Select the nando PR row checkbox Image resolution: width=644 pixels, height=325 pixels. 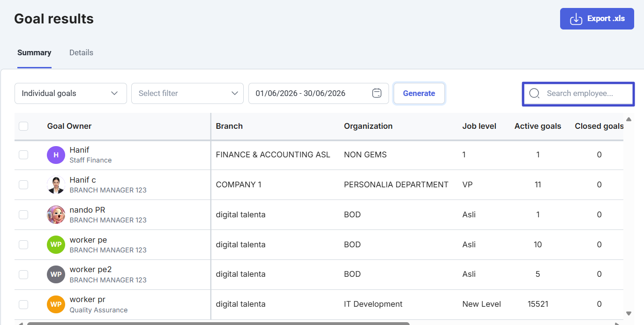tap(23, 214)
